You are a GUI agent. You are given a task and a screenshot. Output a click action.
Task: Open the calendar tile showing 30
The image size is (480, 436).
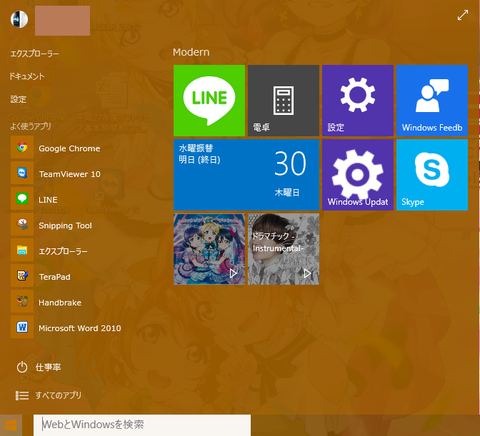[x=246, y=175]
